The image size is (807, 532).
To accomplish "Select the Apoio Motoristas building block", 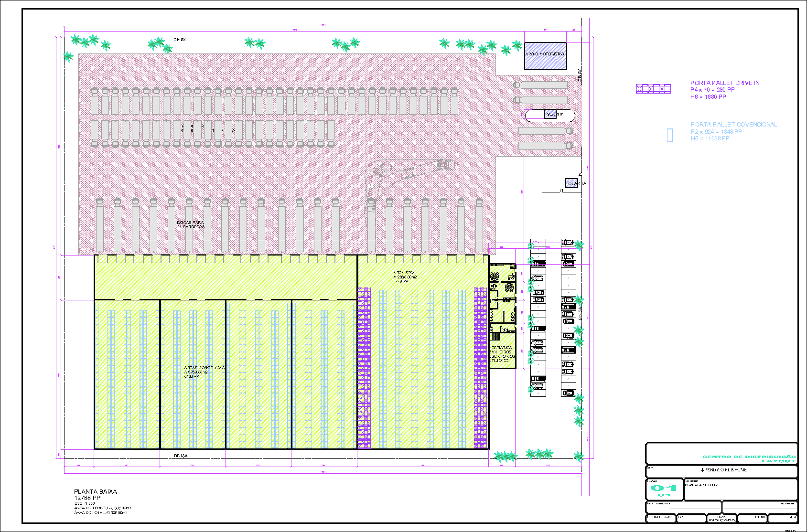I will click(545, 56).
